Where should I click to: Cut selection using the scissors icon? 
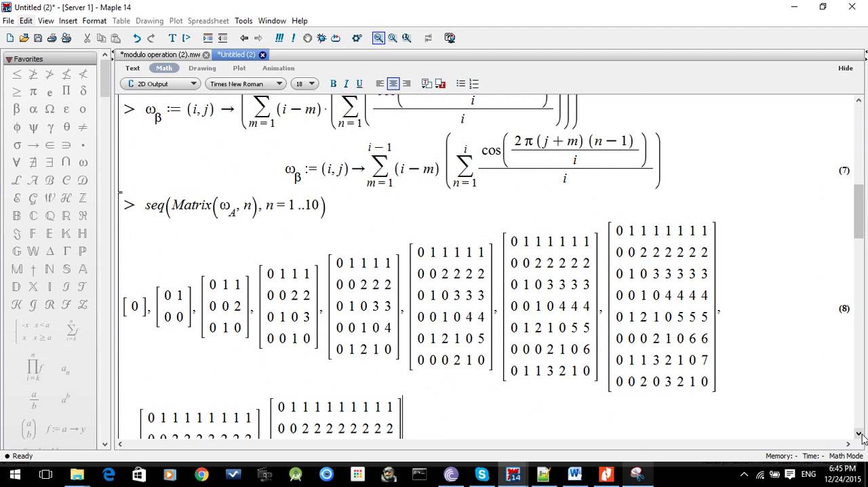point(87,39)
